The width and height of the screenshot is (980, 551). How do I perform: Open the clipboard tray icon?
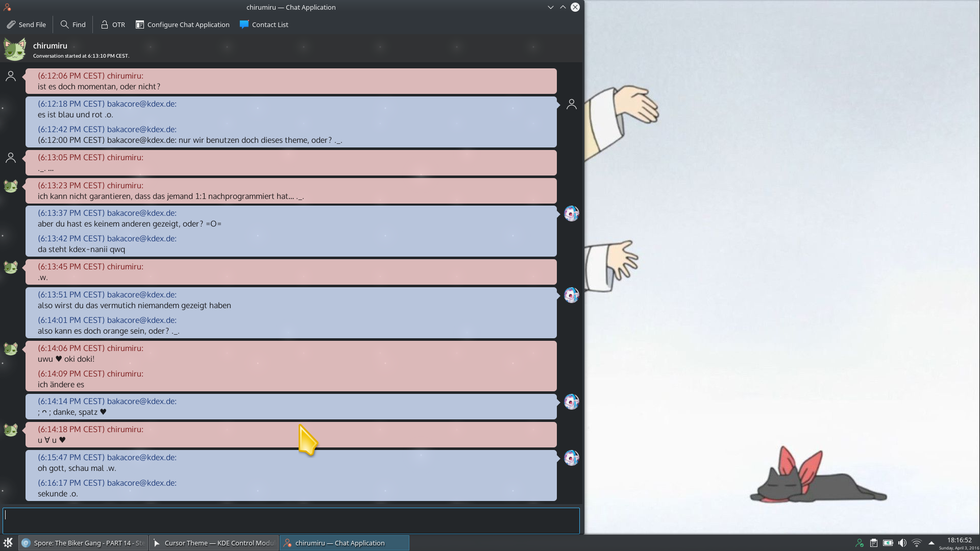[874, 543]
